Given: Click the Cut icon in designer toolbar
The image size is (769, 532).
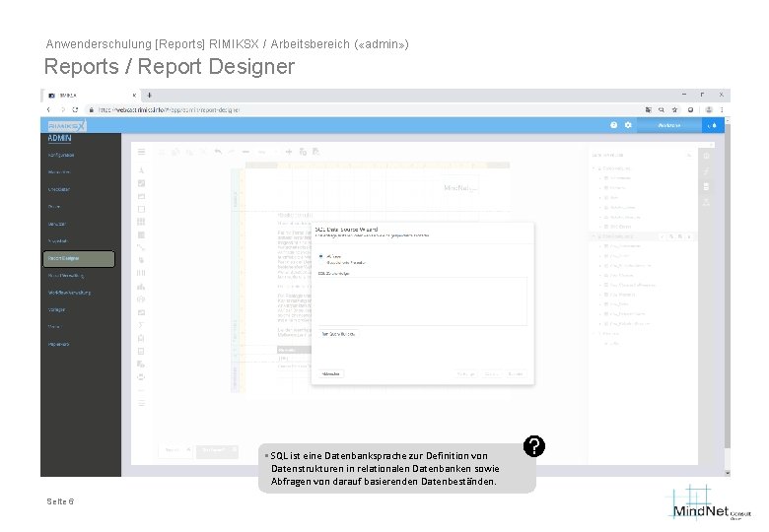Looking at the screenshot, I should [162, 152].
